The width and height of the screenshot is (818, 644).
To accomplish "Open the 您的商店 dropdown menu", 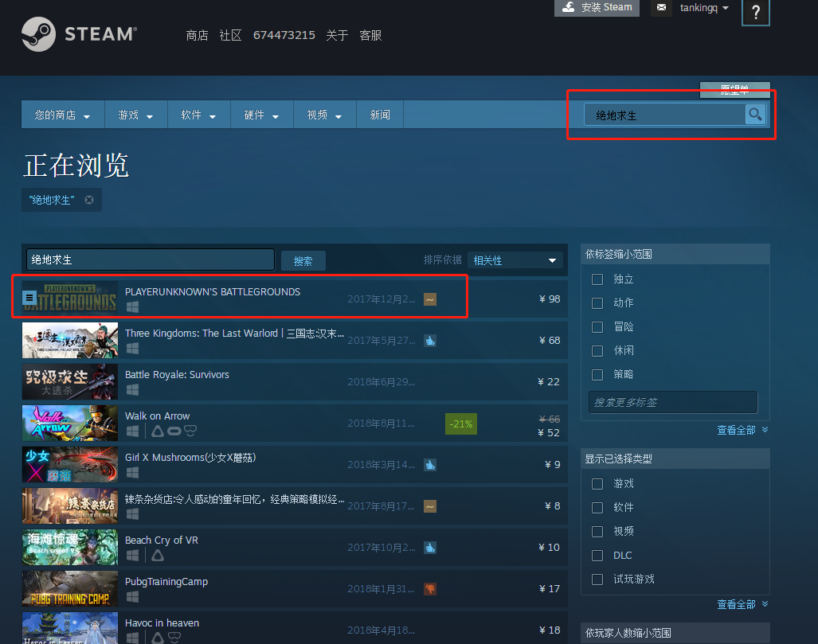I will point(63,115).
